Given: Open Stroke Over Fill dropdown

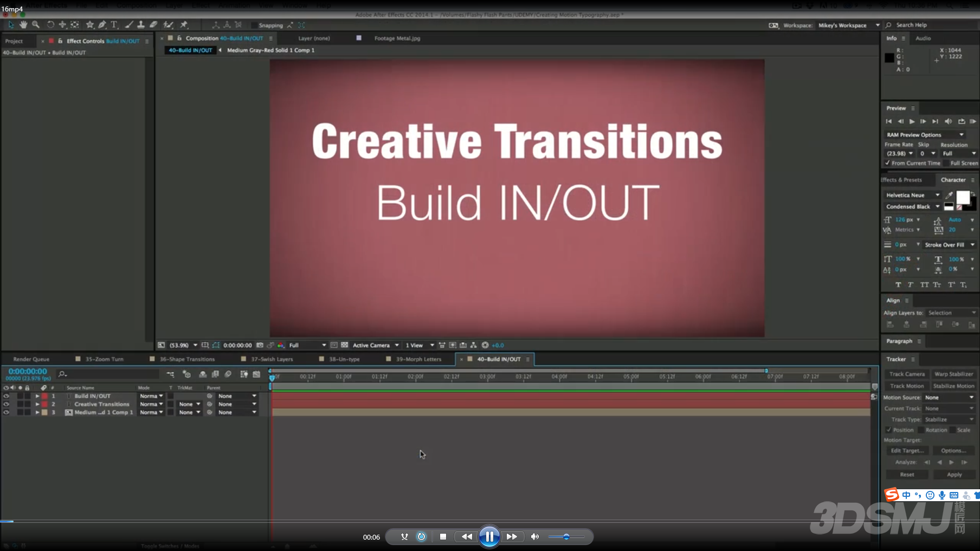Looking at the screenshot, I should pyautogui.click(x=950, y=245).
